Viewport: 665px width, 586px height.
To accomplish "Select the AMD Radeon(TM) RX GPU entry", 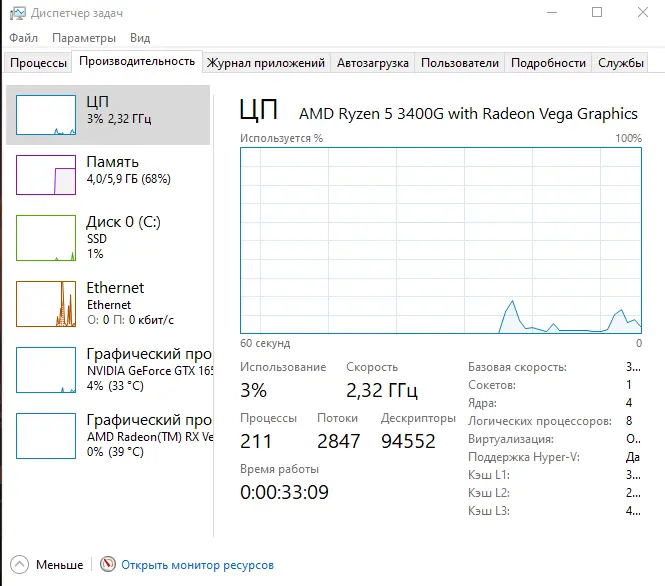I will point(108,436).
